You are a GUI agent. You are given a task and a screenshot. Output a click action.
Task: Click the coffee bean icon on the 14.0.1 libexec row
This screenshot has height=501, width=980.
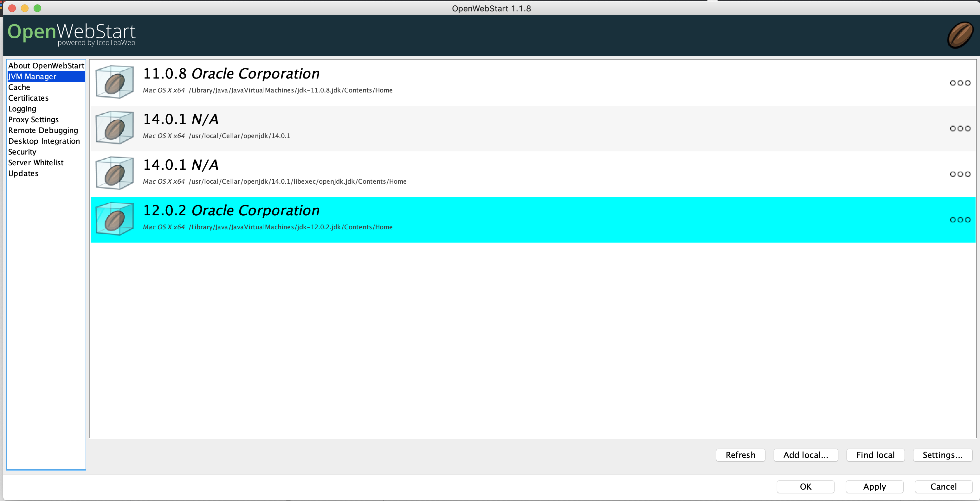[x=114, y=173]
